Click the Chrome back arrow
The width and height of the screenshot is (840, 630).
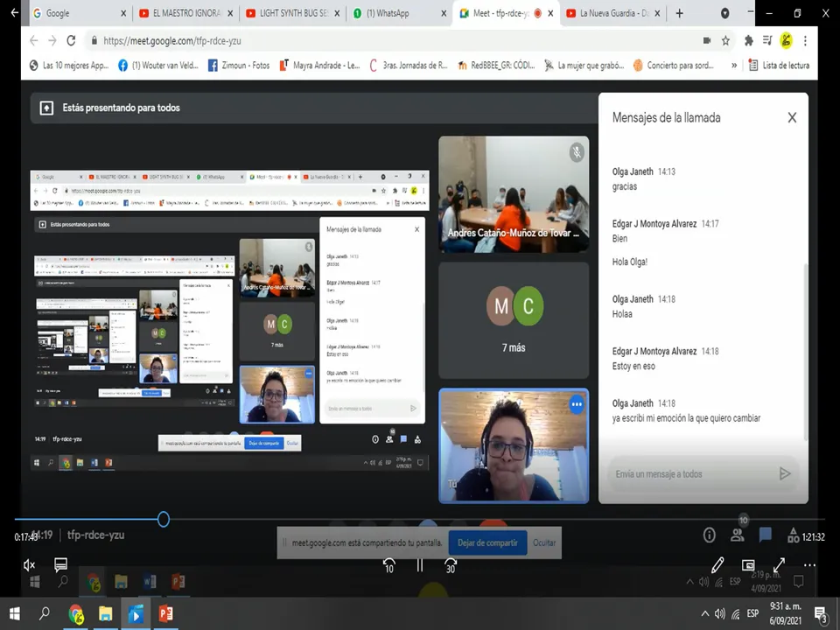click(x=34, y=41)
